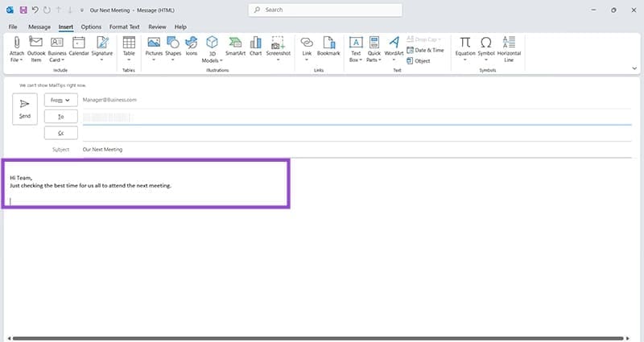
Task: Open the Signature menu
Action: (x=102, y=49)
